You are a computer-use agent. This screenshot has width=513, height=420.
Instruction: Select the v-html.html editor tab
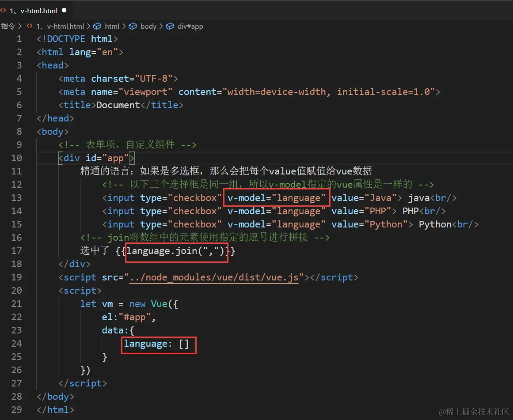pos(35,11)
